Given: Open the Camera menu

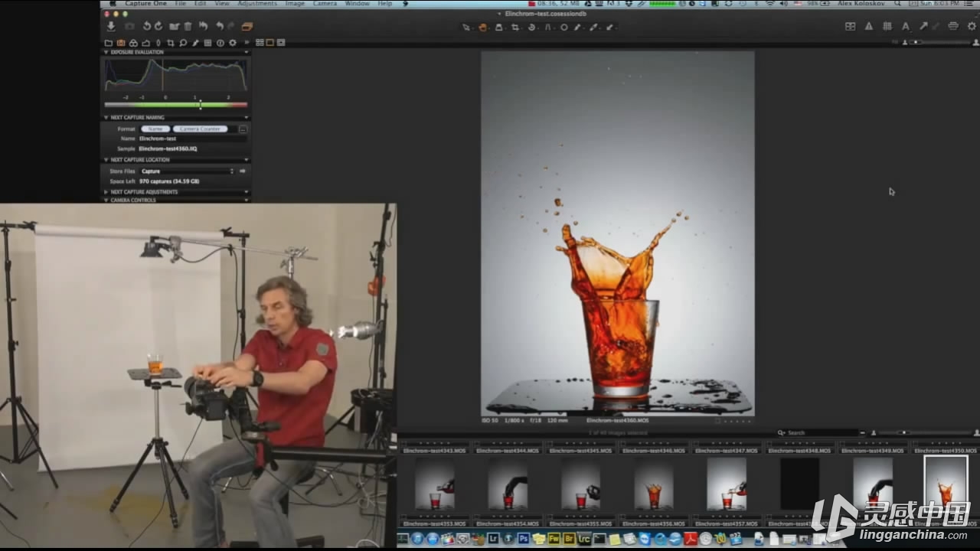Looking at the screenshot, I should 325,4.
